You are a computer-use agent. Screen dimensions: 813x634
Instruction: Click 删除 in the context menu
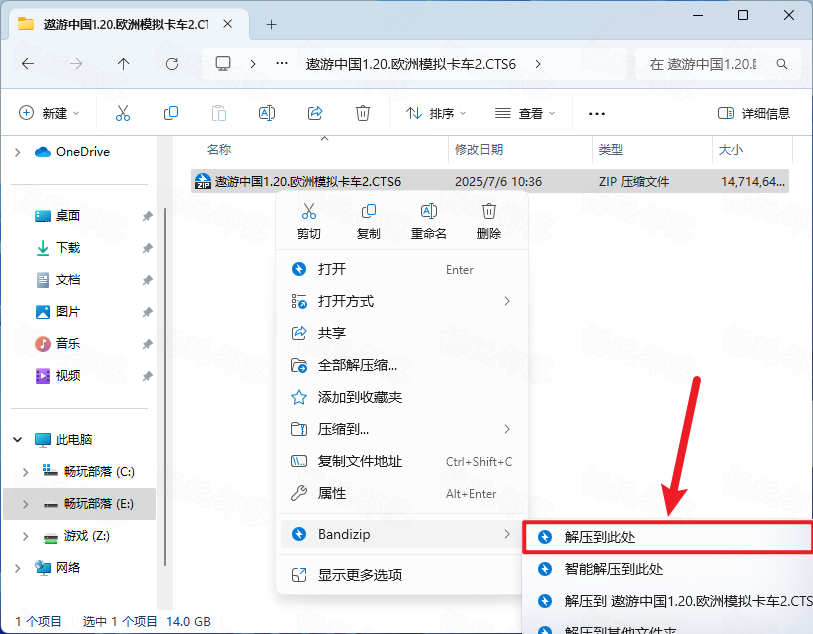point(488,221)
